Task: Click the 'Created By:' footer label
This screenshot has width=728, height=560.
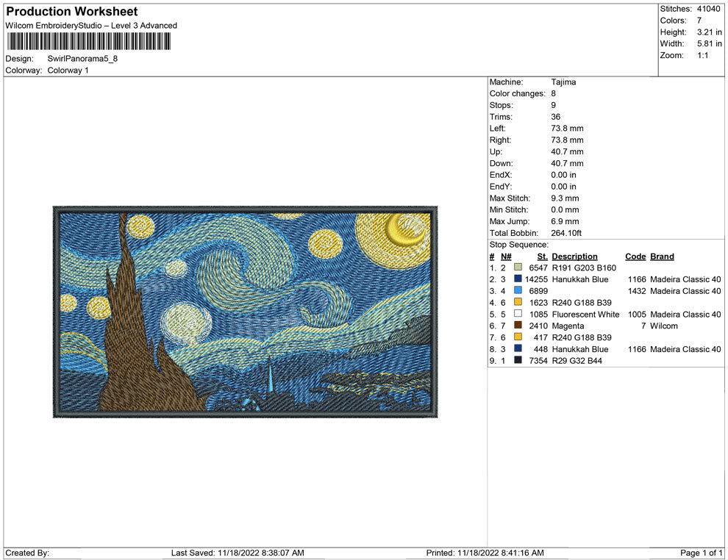Action: (x=27, y=553)
